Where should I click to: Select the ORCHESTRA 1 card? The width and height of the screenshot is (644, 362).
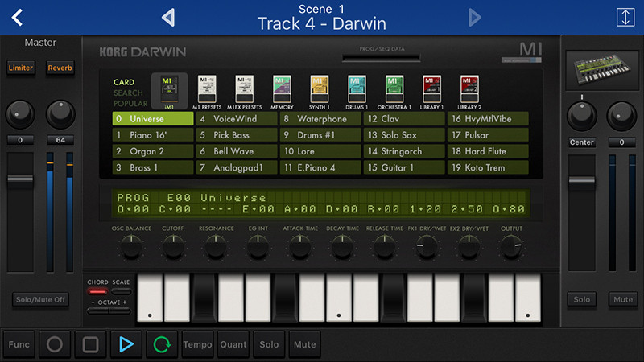click(x=394, y=92)
